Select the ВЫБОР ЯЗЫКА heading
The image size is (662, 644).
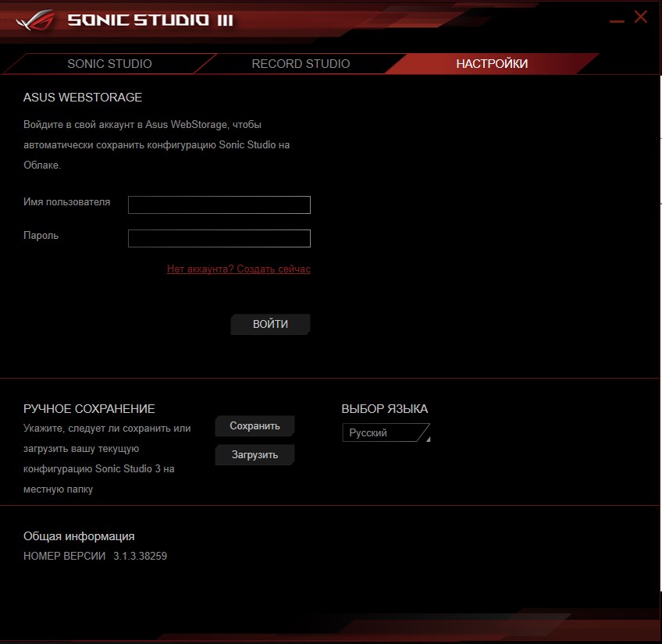pos(385,409)
